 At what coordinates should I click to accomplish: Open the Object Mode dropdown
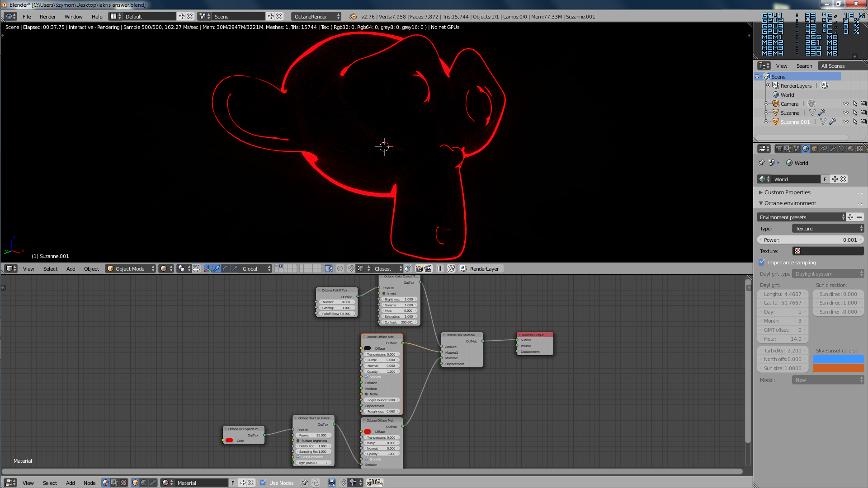coord(130,269)
